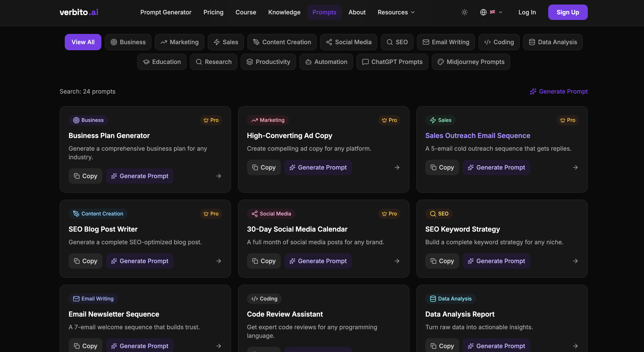
Task: Expand the Resources menu
Action: (x=396, y=12)
